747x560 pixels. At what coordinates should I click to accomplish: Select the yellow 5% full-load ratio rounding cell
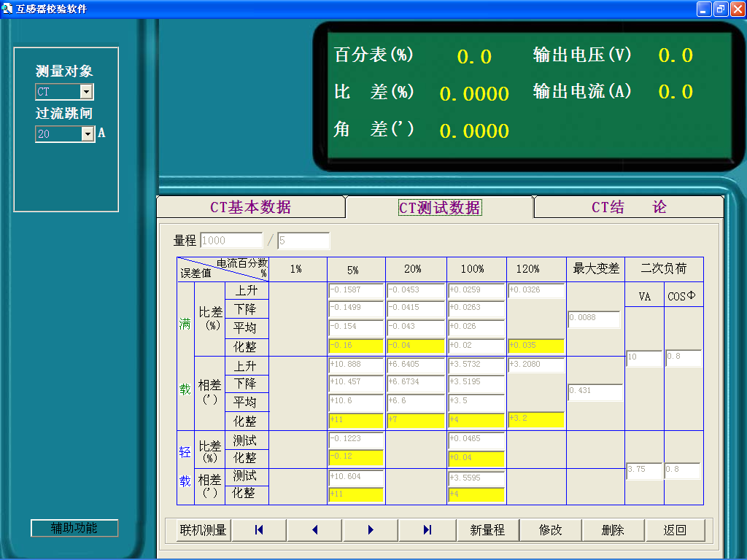(355, 346)
